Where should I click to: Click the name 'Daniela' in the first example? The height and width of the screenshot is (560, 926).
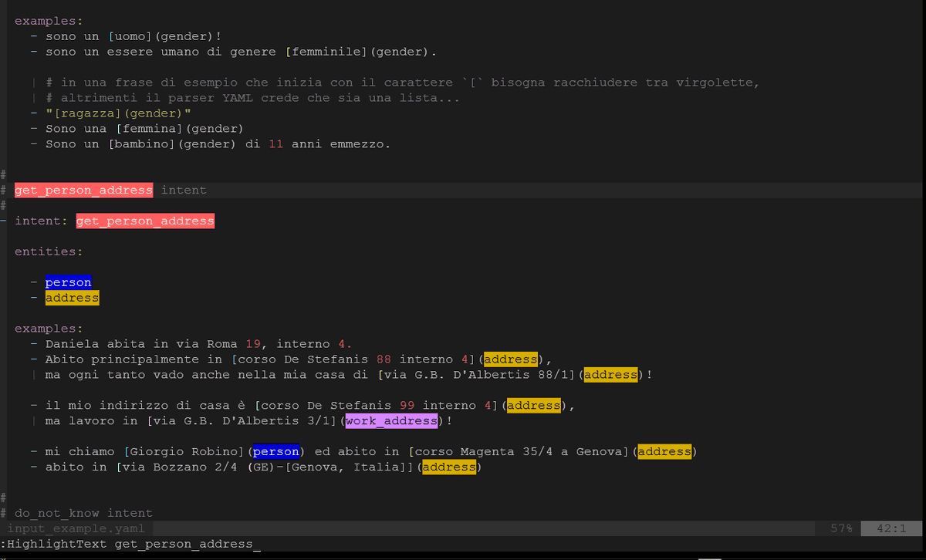[x=72, y=344]
